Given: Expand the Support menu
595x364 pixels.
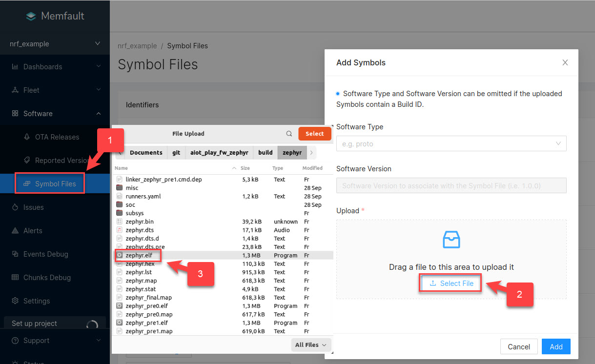Looking at the screenshot, I should pyautogui.click(x=55, y=340).
